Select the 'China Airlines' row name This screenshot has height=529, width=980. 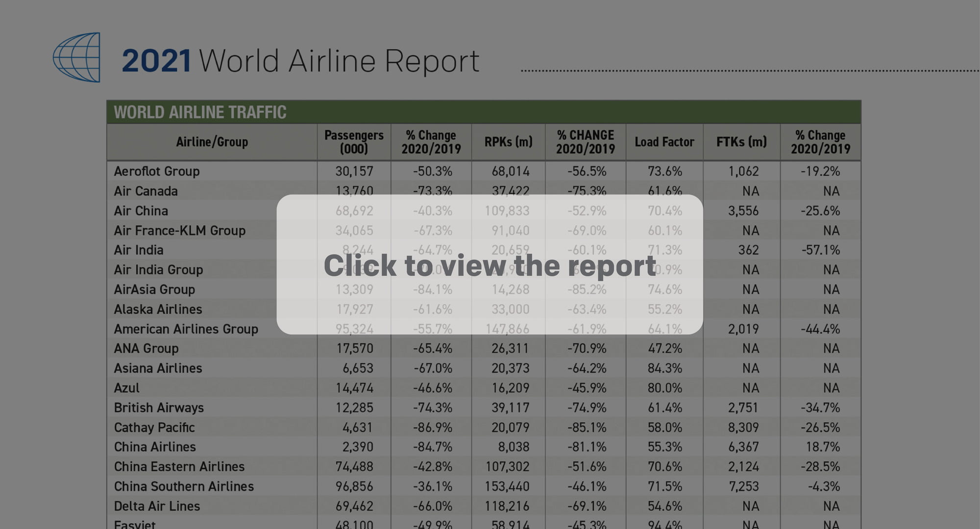pos(155,447)
